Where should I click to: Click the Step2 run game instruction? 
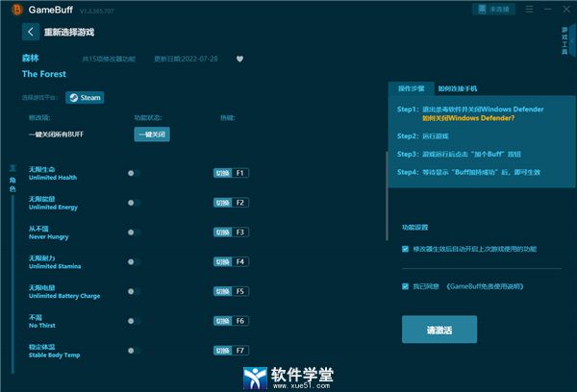(423, 136)
